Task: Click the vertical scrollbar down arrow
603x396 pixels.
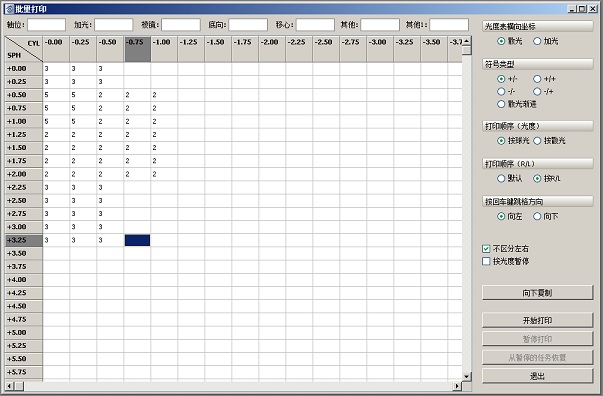Action: tap(466, 376)
